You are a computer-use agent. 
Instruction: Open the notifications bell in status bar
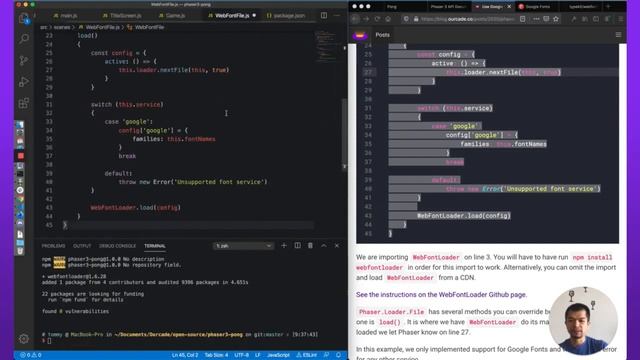[x=338, y=355]
